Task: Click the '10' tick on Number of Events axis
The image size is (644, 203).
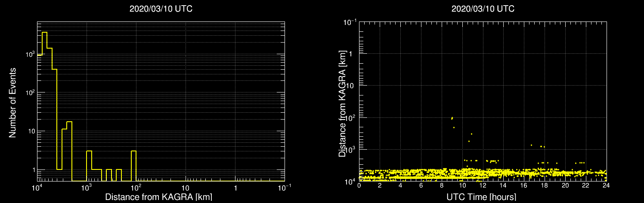Action: (31, 131)
